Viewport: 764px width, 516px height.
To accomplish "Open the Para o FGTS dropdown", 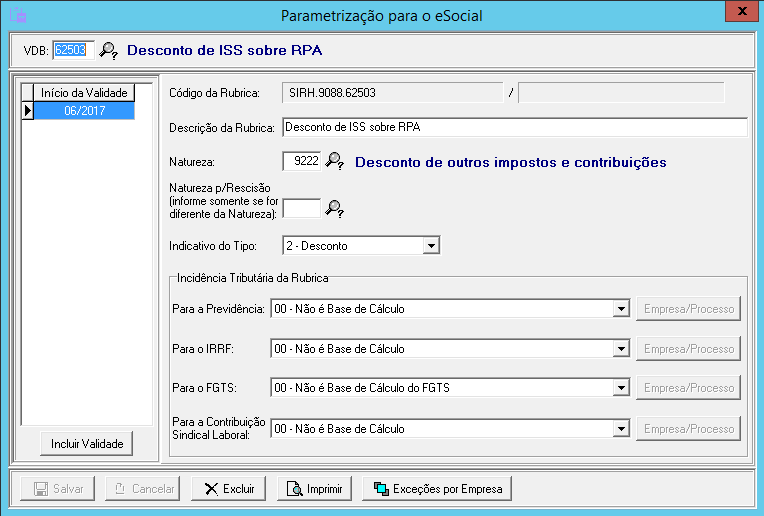I will pyautogui.click(x=620, y=388).
